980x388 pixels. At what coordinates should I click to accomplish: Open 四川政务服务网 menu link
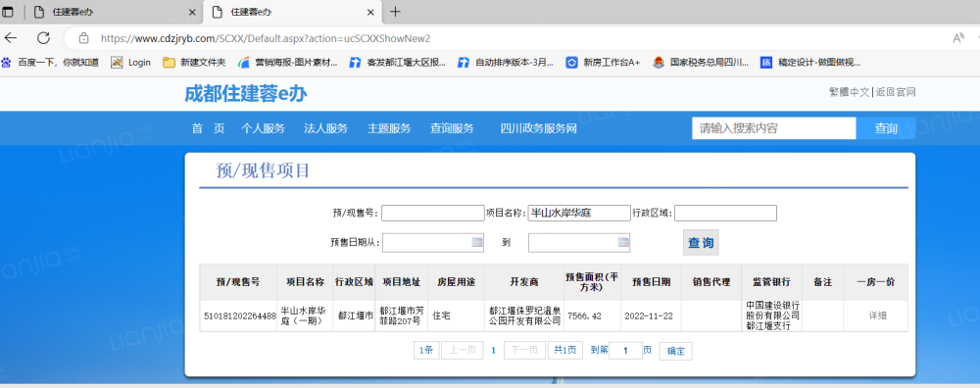pyautogui.click(x=538, y=128)
